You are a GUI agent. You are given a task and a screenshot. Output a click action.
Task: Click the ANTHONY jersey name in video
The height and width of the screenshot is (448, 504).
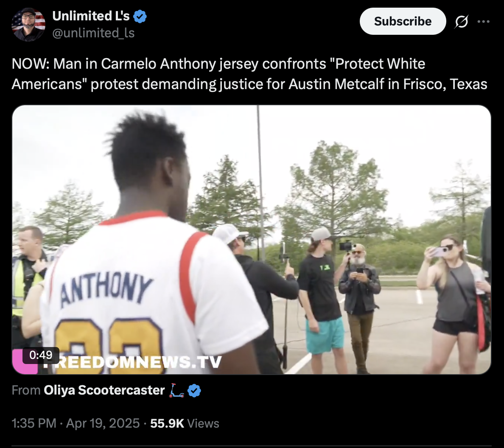click(106, 288)
